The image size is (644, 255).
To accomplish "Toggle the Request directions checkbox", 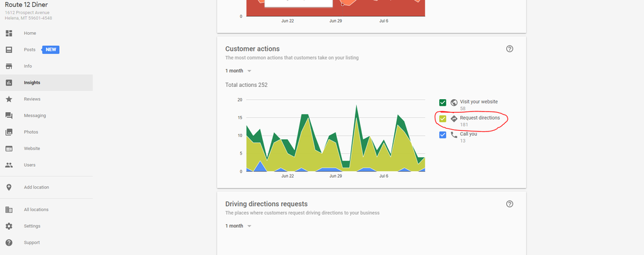I will [443, 118].
